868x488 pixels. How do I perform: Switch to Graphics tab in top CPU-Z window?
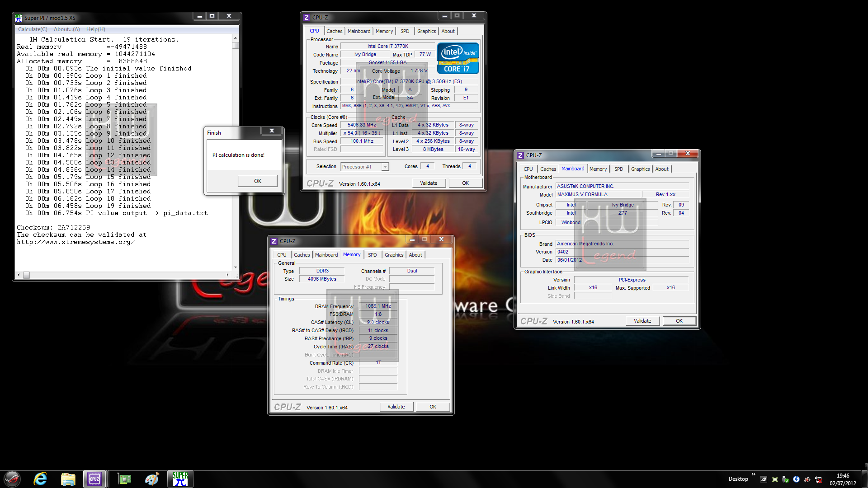(x=427, y=31)
